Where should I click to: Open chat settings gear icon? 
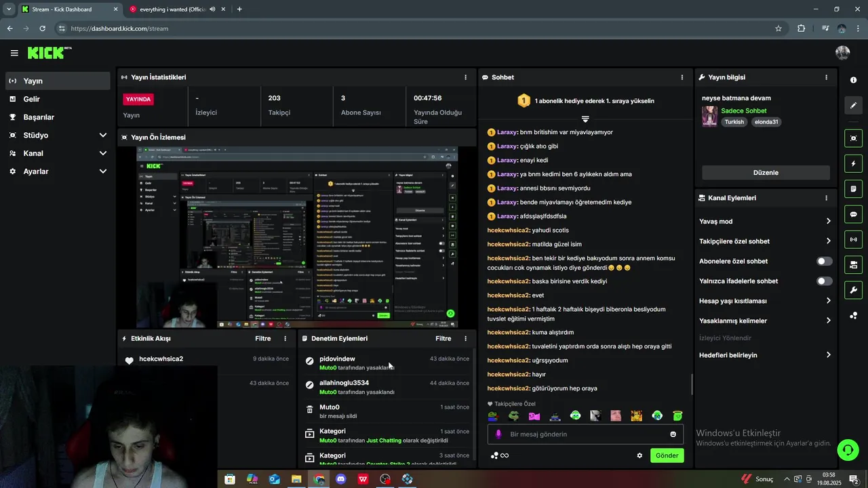coord(639,455)
